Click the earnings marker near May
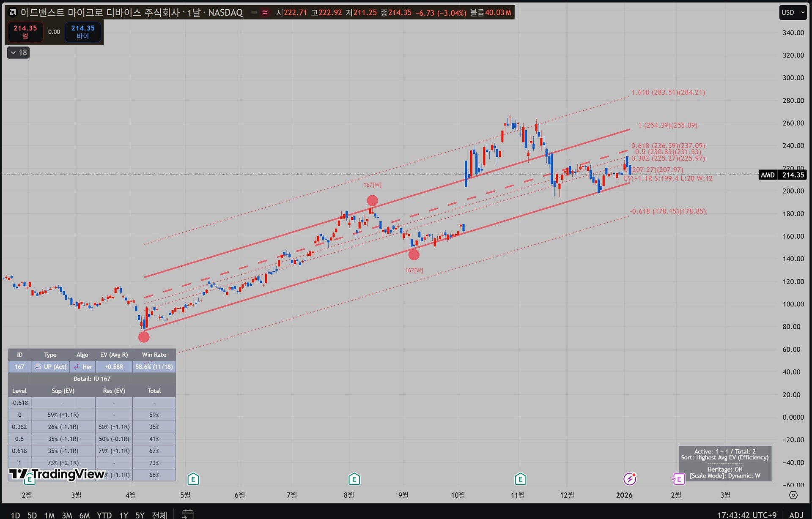 pyautogui.click(x=193, y=479)
